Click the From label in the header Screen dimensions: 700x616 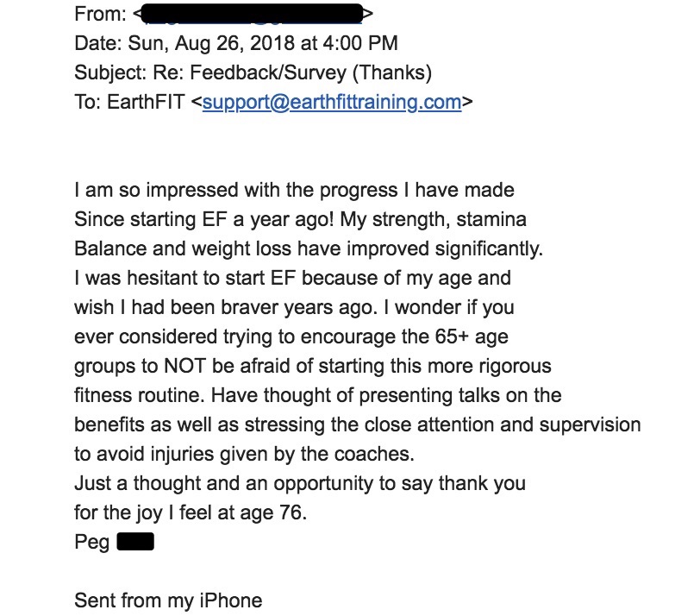[101, 14]
